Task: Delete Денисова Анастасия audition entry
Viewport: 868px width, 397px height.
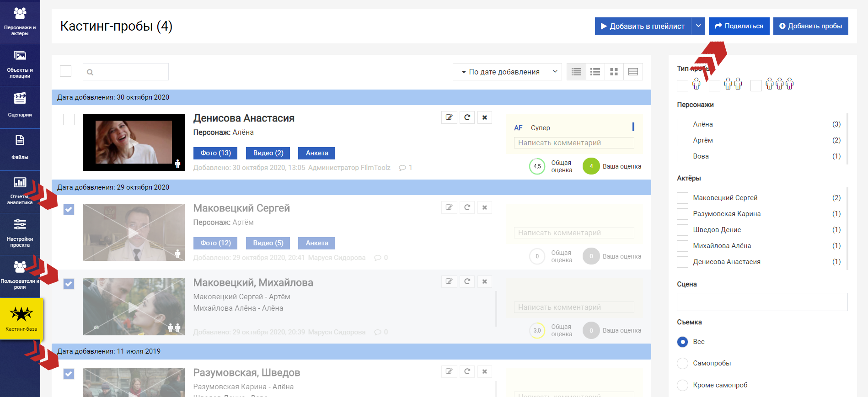Action: pos(485,117)
